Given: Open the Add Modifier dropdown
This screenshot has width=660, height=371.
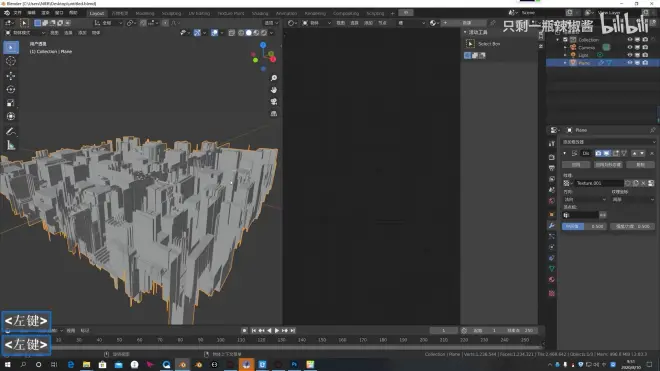Looking at the screenshot, I should coord(609,142).
